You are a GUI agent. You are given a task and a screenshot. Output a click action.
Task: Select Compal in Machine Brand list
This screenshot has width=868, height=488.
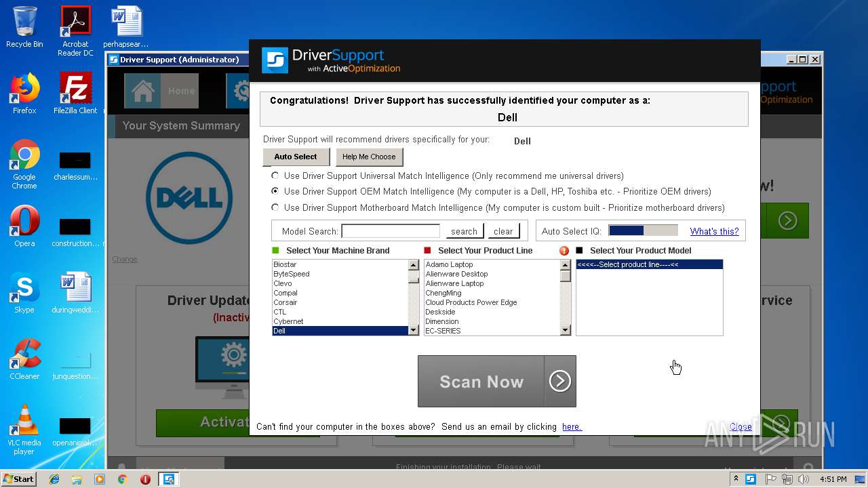click(x=339, y=293)
